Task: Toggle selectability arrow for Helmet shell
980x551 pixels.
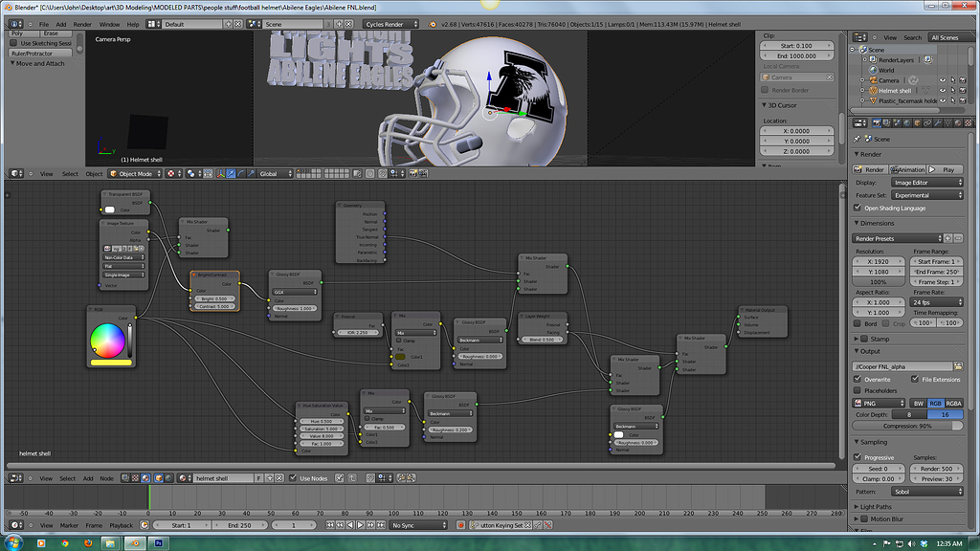Action: [953, 90]
